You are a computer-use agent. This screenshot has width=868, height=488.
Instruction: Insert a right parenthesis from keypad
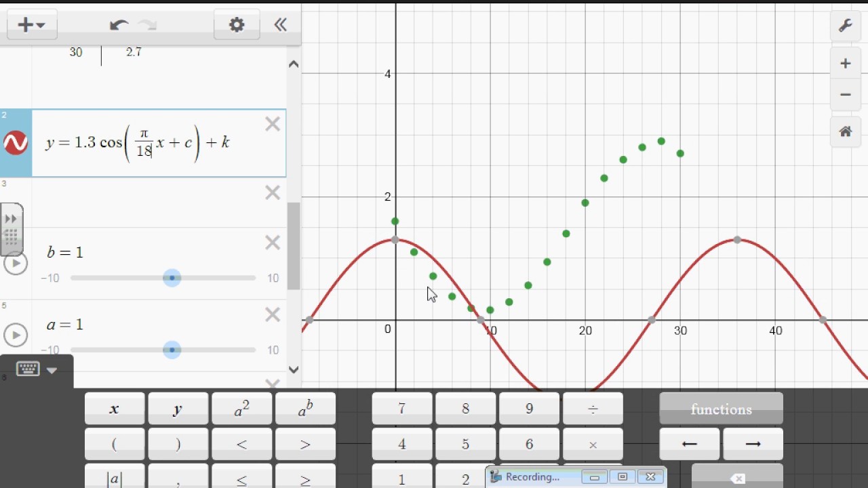point(178,444)
